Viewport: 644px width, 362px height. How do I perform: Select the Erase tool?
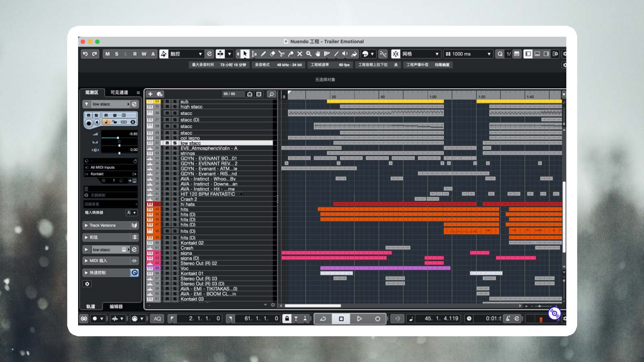[x=272, y=54]
